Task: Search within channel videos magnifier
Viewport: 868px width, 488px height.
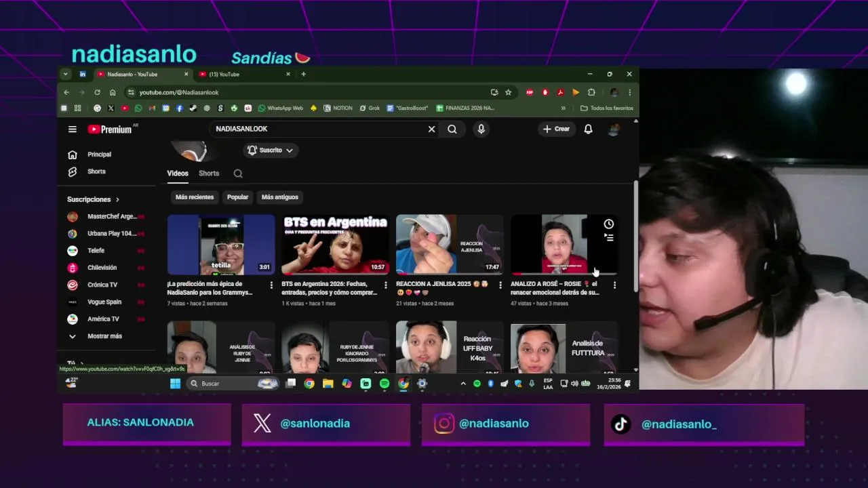Action: click(238, 174)
